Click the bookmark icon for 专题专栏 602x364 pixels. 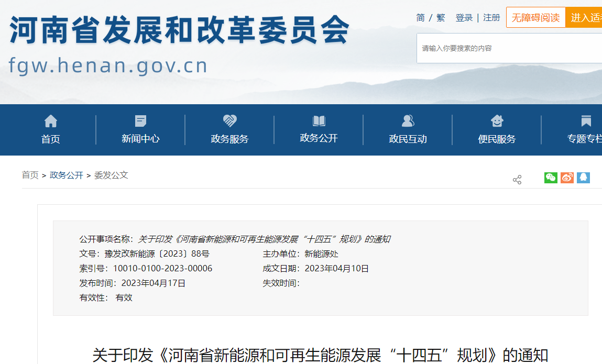(586, 121)
